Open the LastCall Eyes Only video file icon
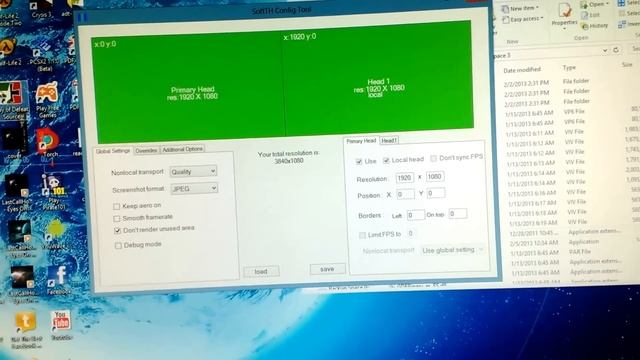This screenshot has width=640, height=360. click(x=16, y=192)
